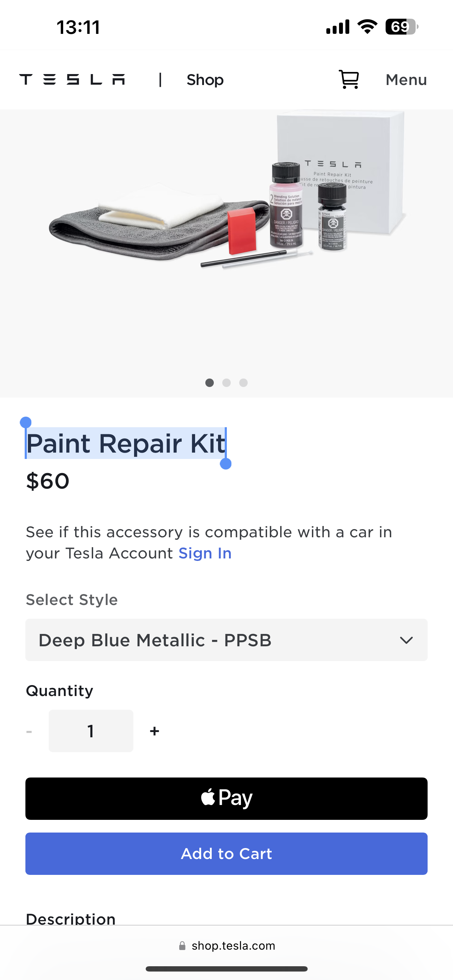Tap the text selection end handle
Screen dimensions: 453x980
(225, 464)
